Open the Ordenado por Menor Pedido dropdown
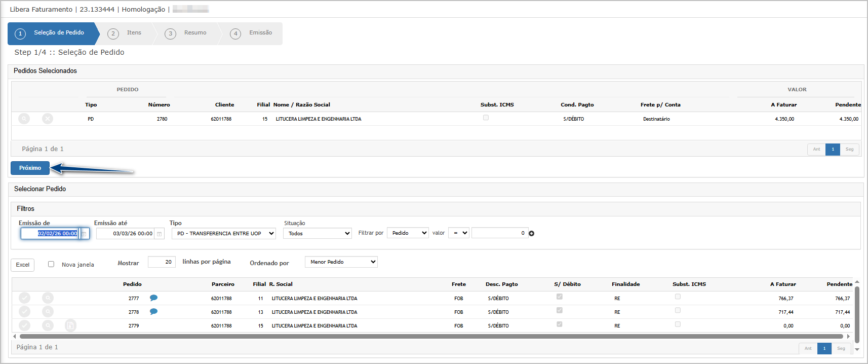 341,262
